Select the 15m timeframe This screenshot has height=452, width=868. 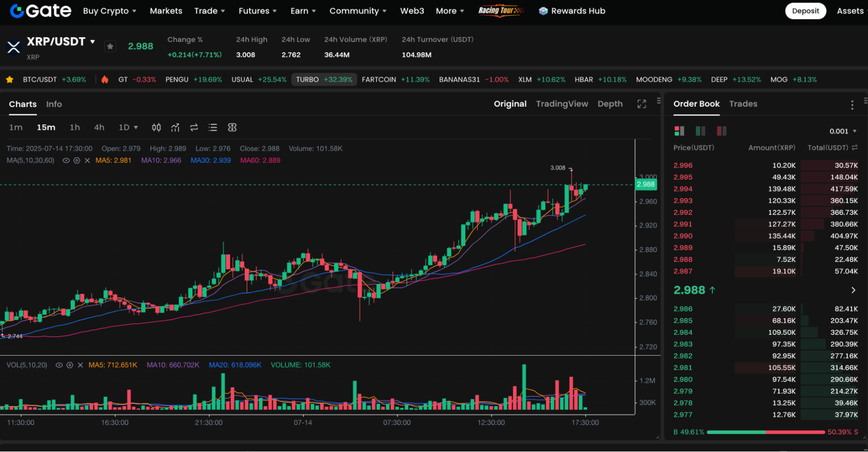(x=46, y=127)
